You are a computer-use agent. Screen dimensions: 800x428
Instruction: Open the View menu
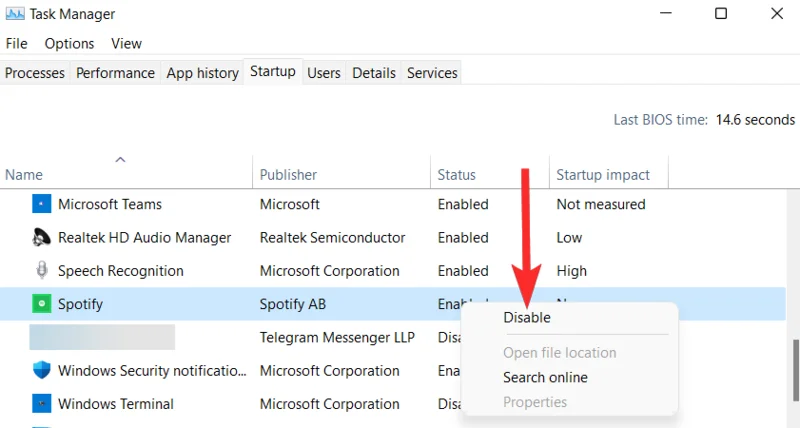(127, 44)
